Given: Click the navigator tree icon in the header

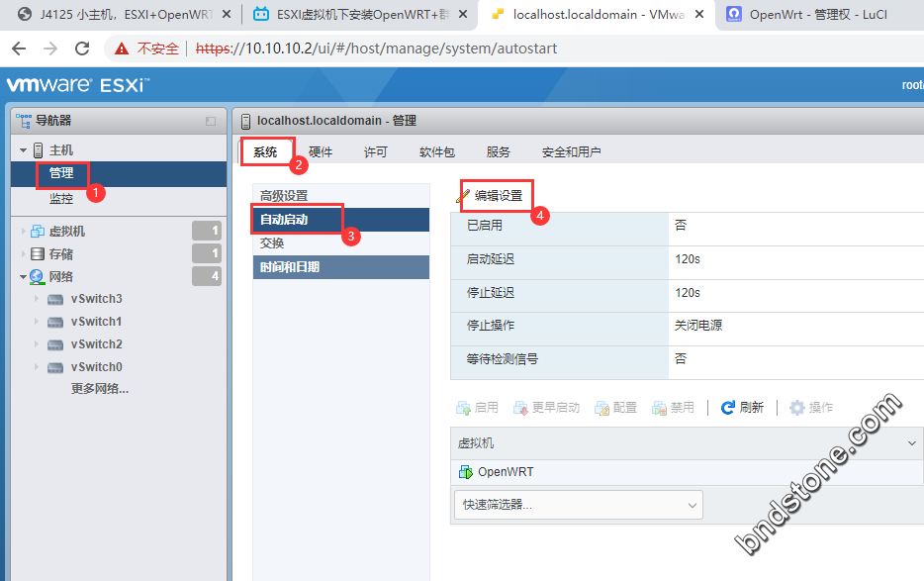Looking at the screenshot, I should (24, 121).
